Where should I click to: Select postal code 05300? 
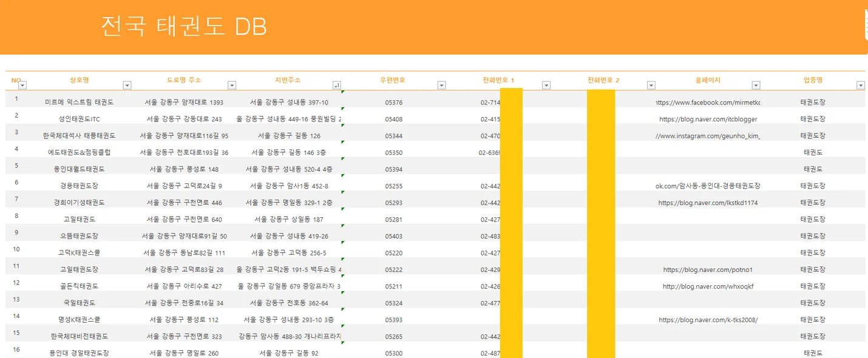pyautogui.click(x=393, y=353)
